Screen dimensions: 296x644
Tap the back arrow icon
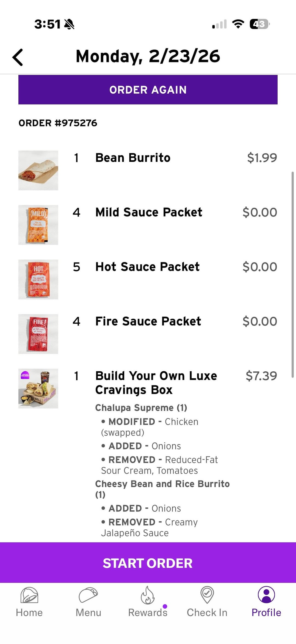tap(18, 57)
